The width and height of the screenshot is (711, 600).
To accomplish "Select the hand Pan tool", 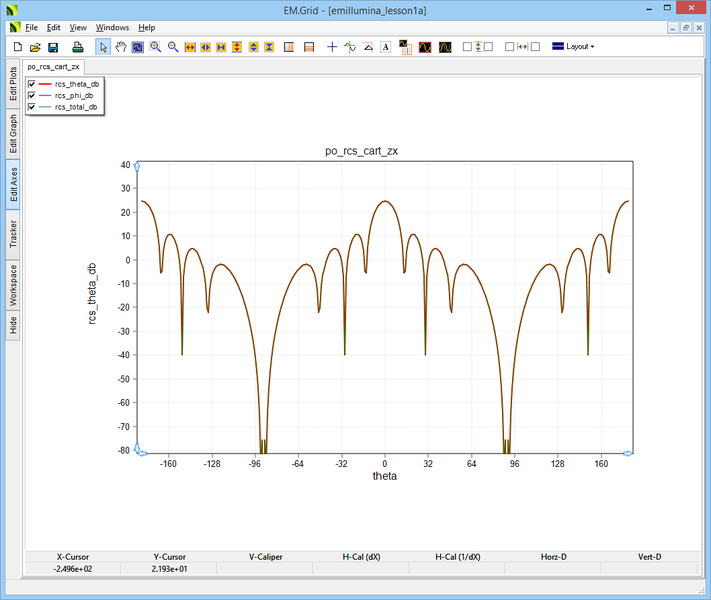I will 121,47.
